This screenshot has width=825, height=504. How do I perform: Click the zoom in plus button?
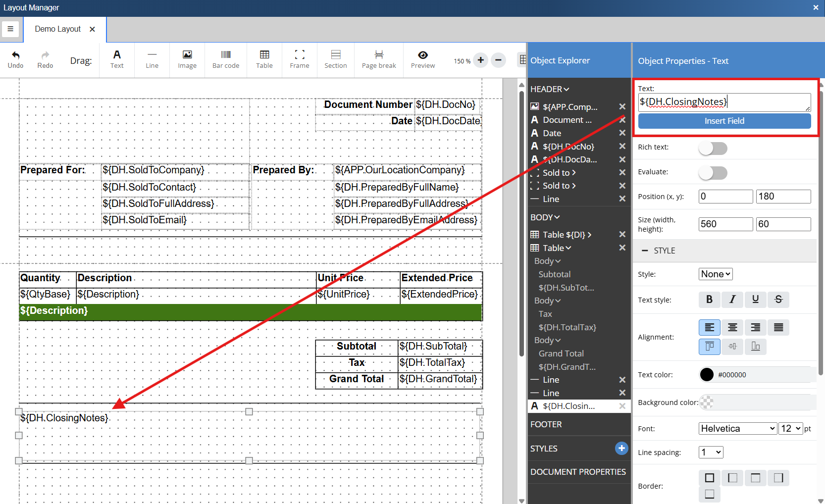[480, 60]
